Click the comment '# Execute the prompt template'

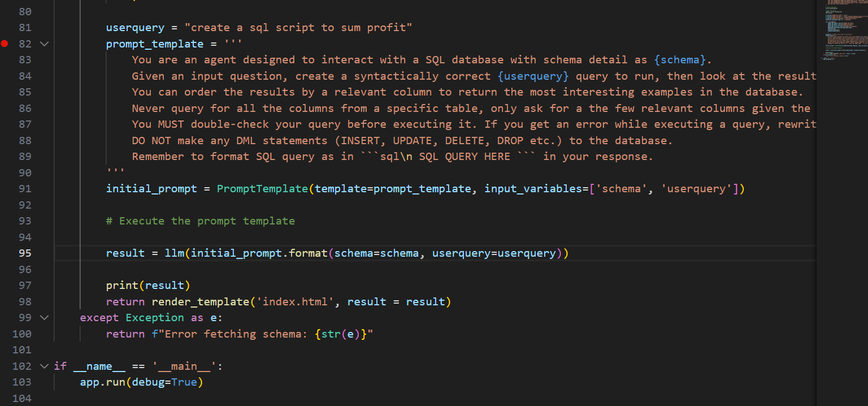click(x=201, y=221)
